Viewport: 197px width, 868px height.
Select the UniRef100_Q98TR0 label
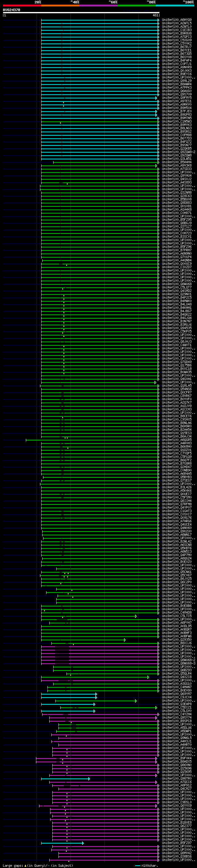pyautogui.click(x=177, y=778)
